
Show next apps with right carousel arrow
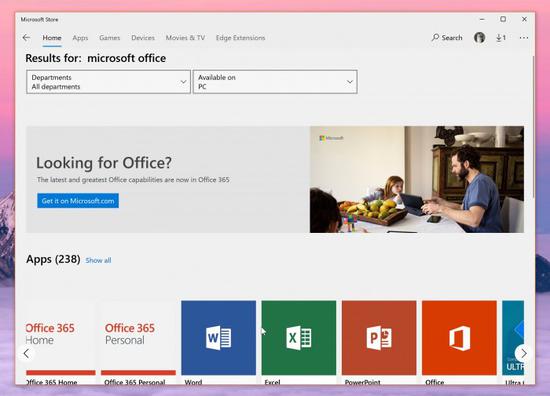(523, 353)
